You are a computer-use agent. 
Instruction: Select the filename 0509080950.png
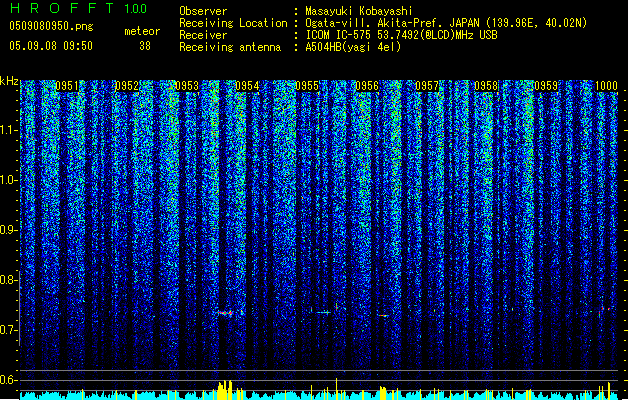click(51, 26)
